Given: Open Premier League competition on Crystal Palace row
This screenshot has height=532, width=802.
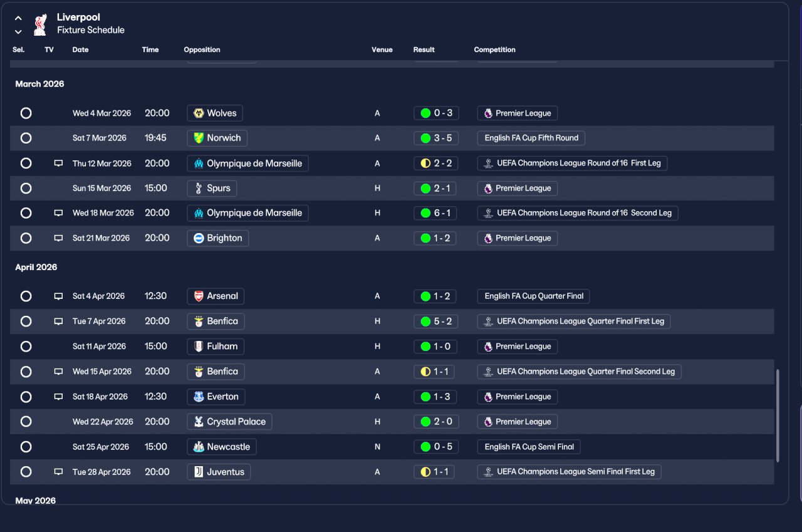Looking at the screenshot, I should coord(518,422).
